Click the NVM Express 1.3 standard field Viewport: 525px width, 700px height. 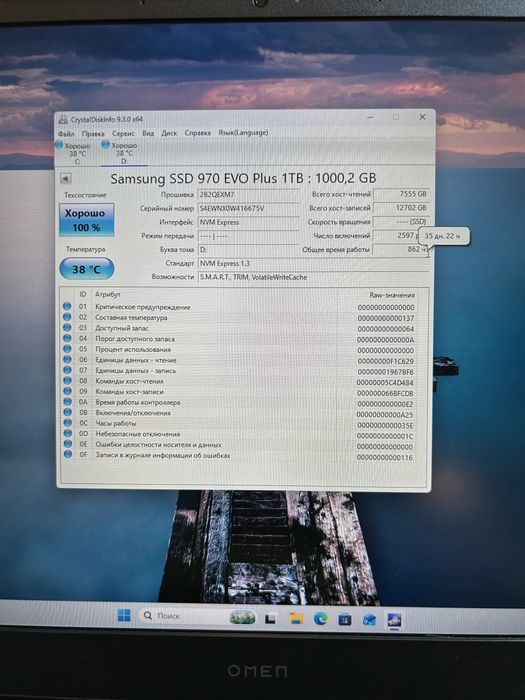[x=312, y=263]
